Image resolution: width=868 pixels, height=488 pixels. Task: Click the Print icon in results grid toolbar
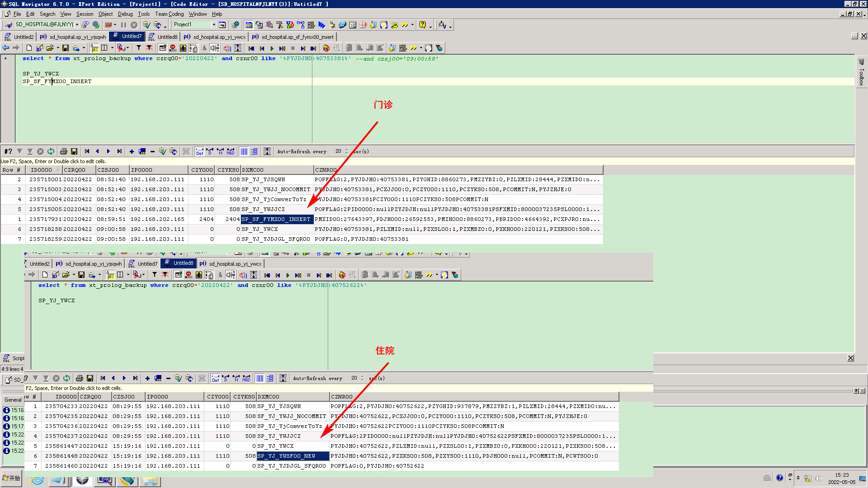click(64, 151)
